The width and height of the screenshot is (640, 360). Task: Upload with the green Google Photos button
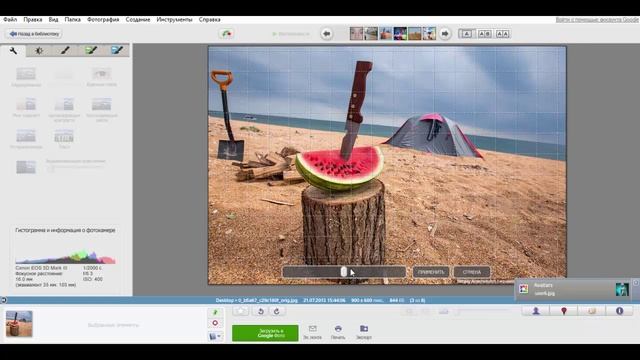click(x=265, y=333)
